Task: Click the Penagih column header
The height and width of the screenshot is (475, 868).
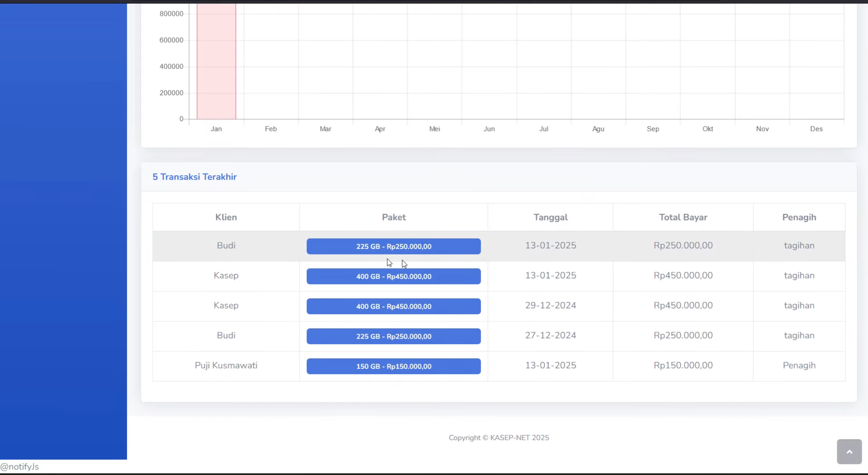Action: 799,217
